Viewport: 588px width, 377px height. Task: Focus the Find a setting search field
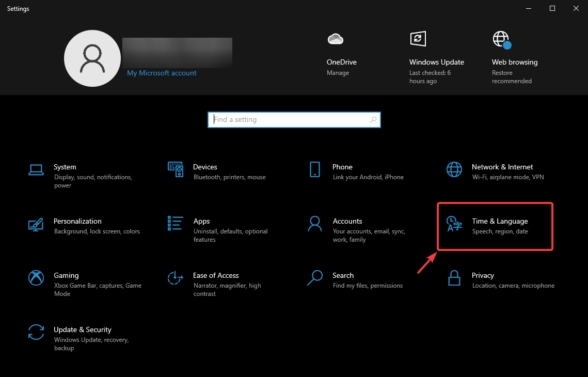click(x=294, y=120)
